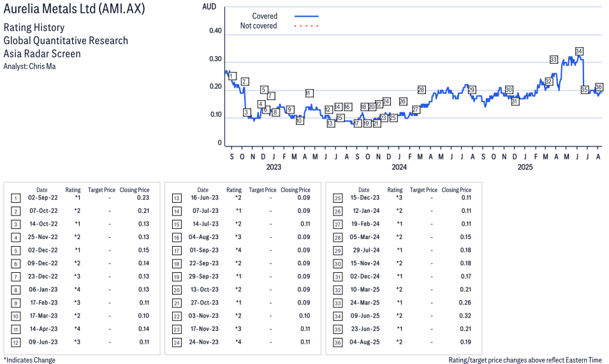Click the Eastern Time footnote at bottom right
The image size is (609, 364).
click(525, 360)
